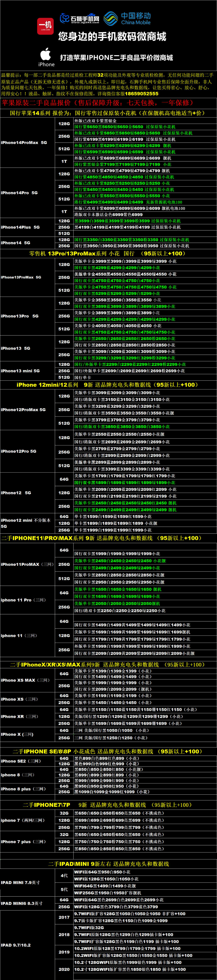Select the iphone 11（三网） model cell
This screenshot has width=217, height=980.
(x=27, y=636)
